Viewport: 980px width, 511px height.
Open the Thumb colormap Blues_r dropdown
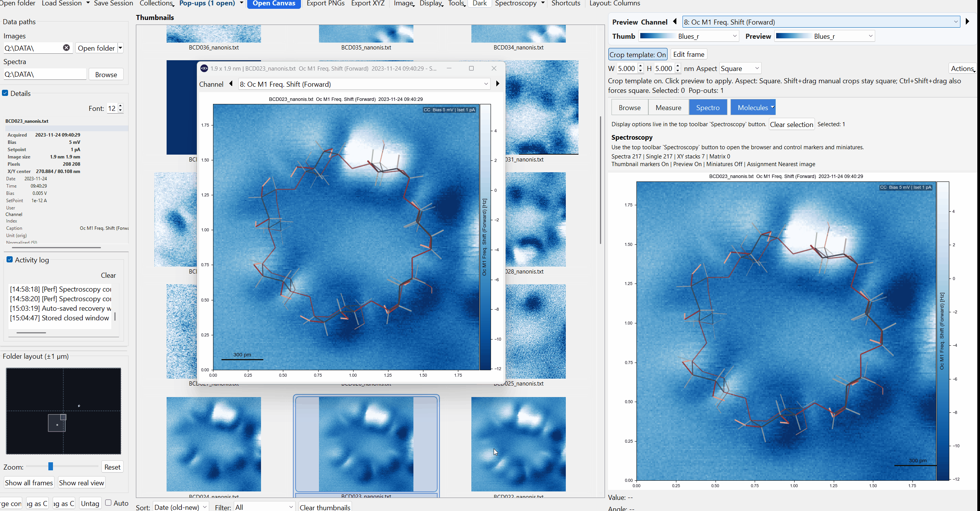689,36
